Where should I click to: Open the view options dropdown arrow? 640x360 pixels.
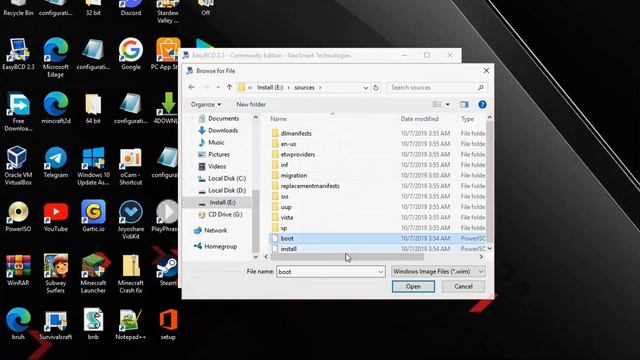coord(448,104)
